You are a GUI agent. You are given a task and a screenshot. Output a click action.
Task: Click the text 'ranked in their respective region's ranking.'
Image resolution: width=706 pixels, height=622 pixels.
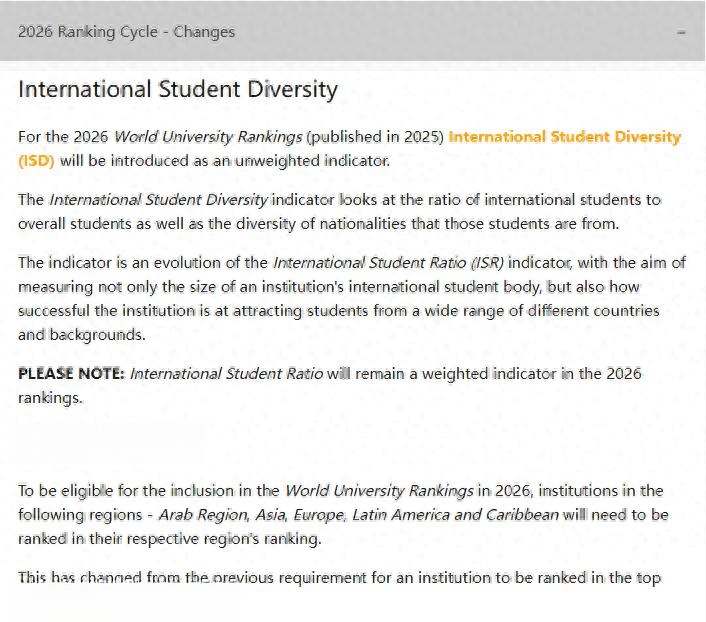[x=170, y=538]
